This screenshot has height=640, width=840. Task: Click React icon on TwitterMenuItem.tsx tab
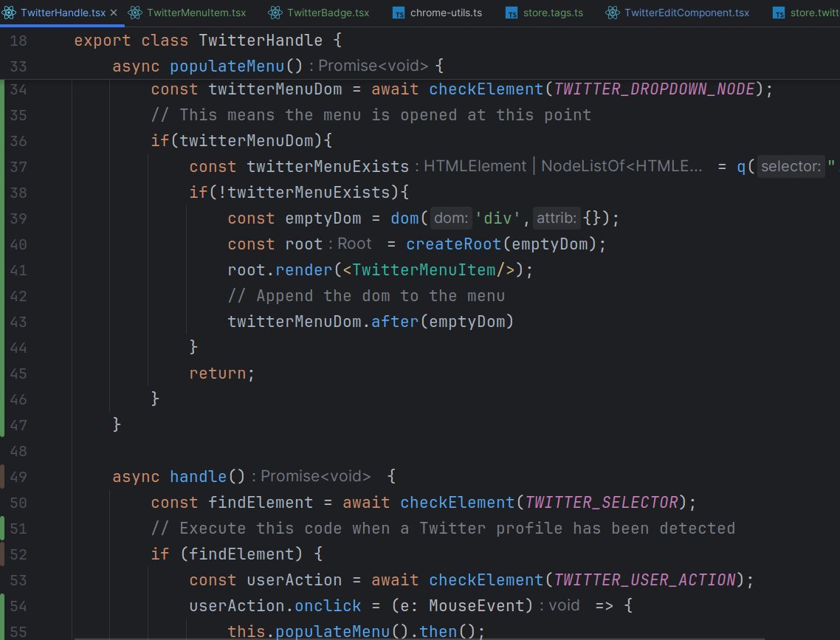pyautogui.click(x=135, y=13)
